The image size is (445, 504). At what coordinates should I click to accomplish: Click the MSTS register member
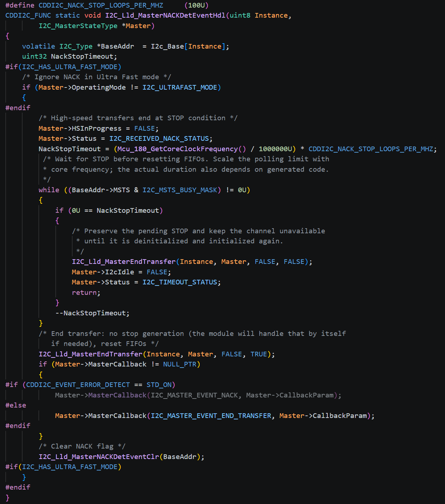(122, 190)
